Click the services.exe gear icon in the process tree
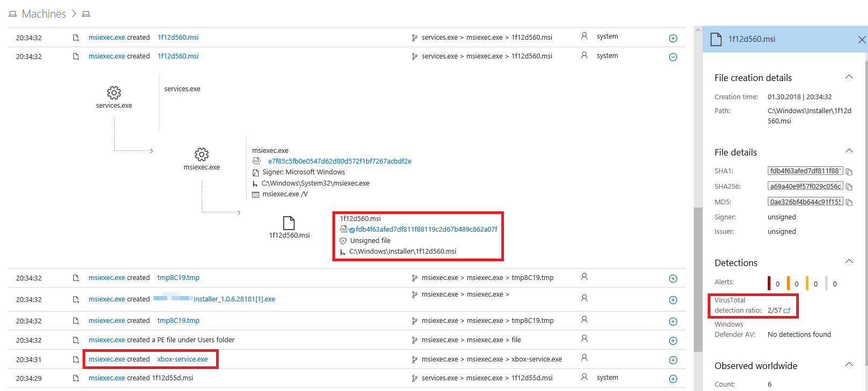 [x=114, y=93]
